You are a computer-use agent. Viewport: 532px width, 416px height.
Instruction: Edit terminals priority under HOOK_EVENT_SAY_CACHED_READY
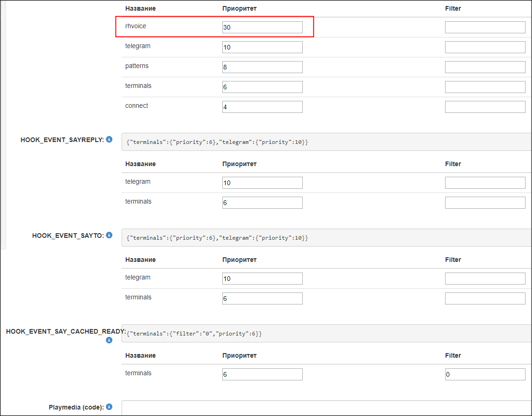coord(262,374)
